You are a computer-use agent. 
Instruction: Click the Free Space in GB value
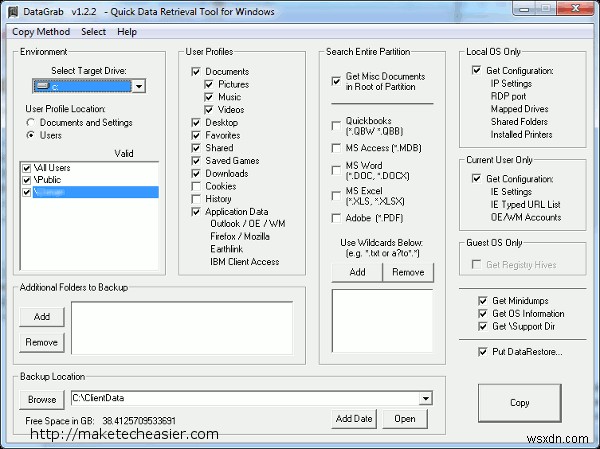tap(139, 421)
